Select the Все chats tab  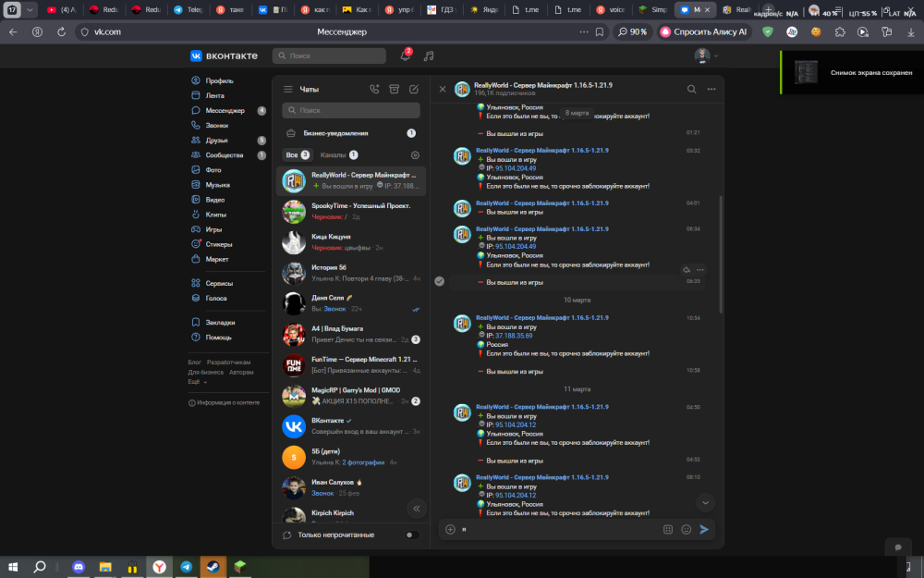[x=297, y=155]
